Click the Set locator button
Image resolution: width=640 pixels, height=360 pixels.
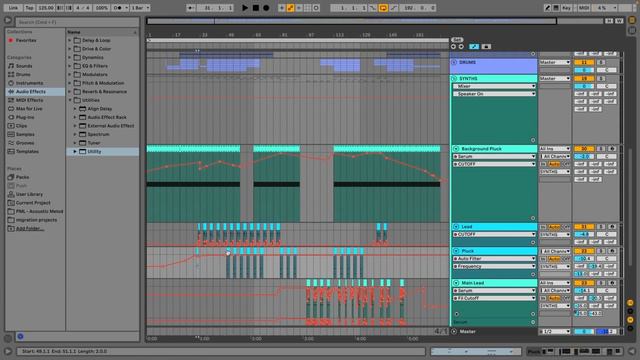(x=457, y=40)
